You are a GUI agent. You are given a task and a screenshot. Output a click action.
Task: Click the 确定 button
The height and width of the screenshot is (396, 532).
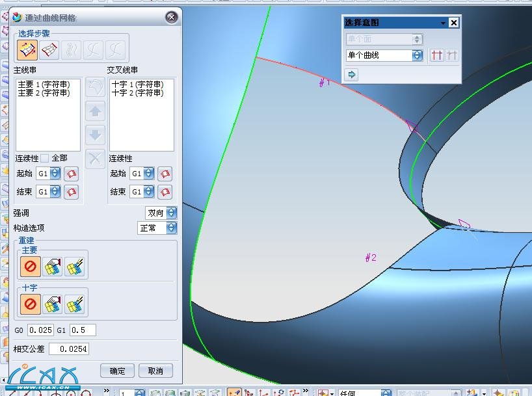[117, 371]
